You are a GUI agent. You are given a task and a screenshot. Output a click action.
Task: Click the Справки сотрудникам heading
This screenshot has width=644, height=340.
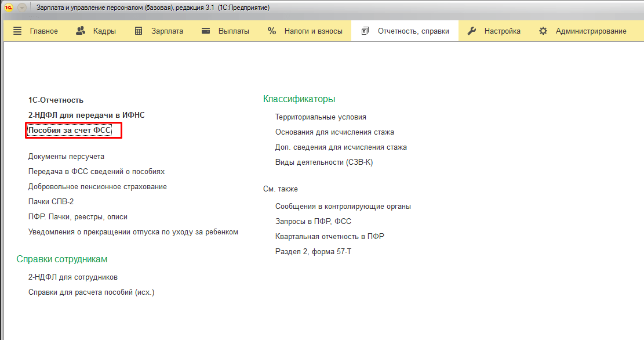point(62,259)
